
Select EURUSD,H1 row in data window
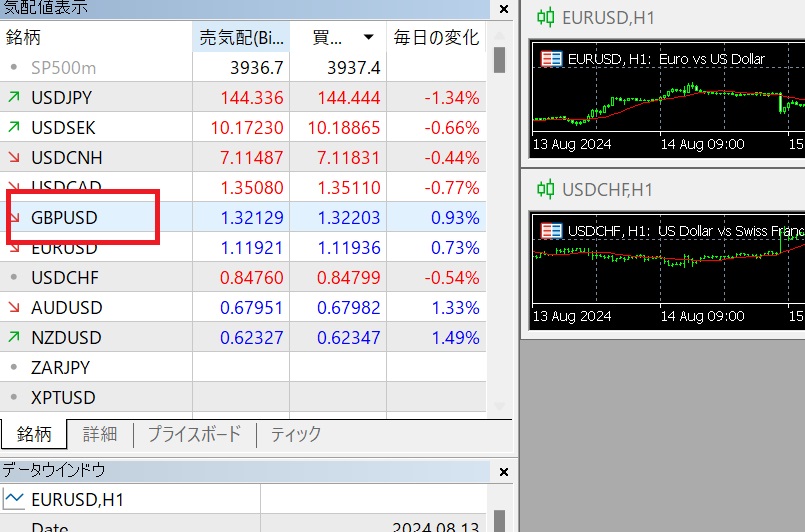(243, 499)
